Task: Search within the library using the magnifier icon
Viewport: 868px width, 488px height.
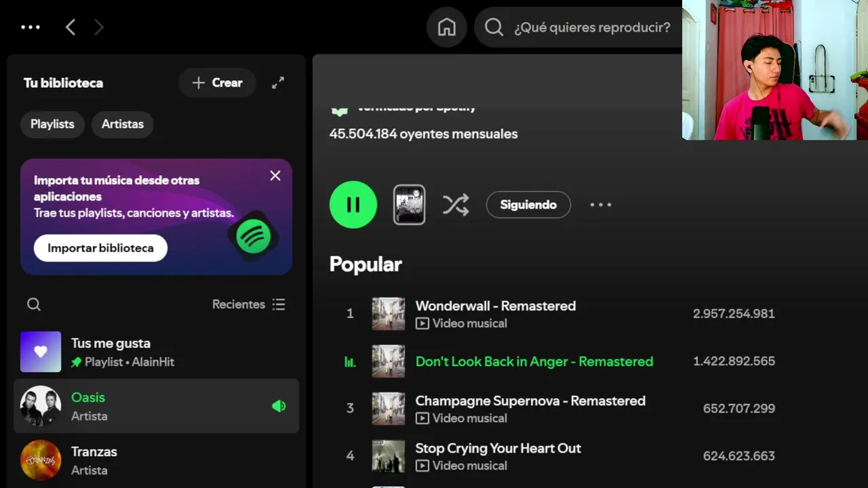Action: pyautogui.click(x=34, y=304)
